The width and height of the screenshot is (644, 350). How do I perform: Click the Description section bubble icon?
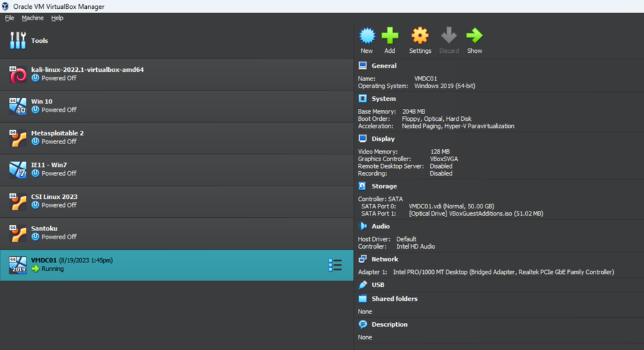pos(363,324)
